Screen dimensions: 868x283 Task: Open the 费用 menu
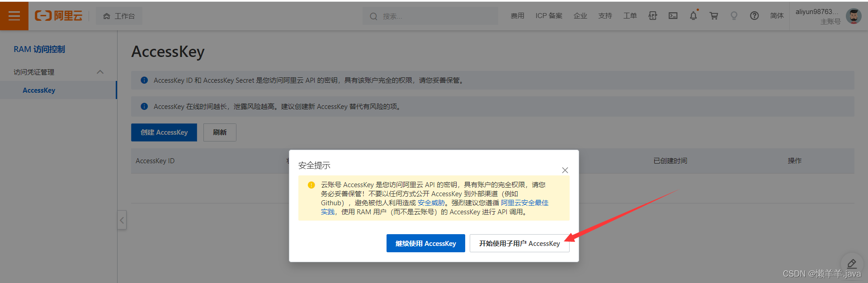coord(518,16)
